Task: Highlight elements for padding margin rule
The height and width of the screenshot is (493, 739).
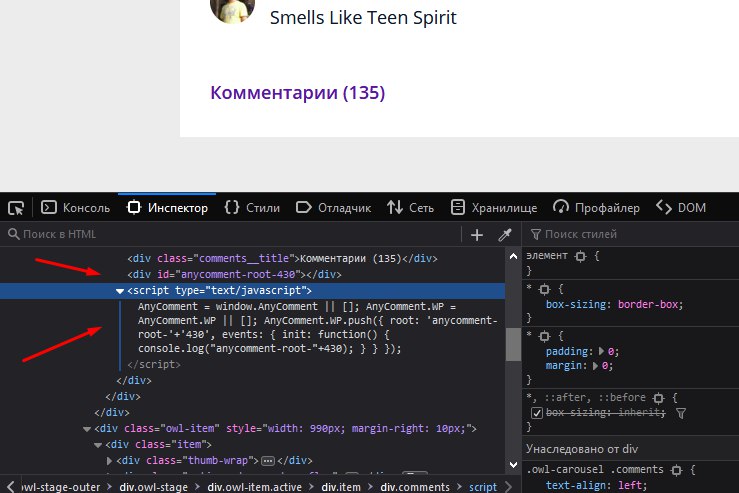Action: (544, 336)
